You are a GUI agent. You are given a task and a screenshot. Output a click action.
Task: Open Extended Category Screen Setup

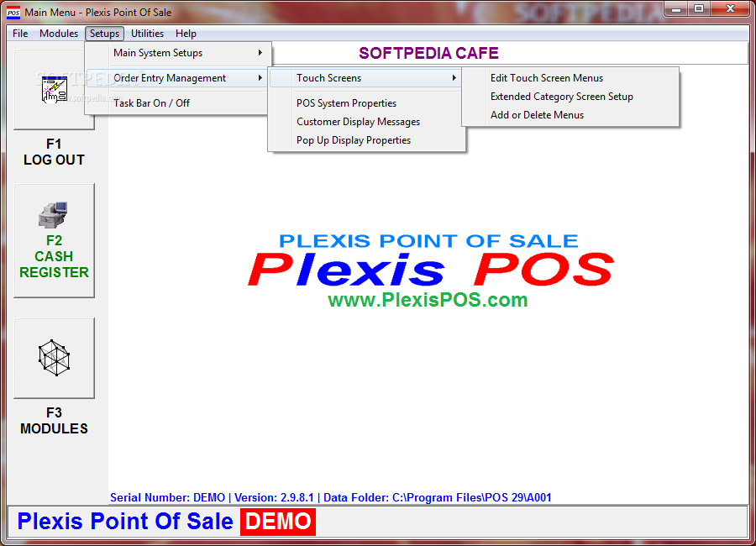(570, 97)
